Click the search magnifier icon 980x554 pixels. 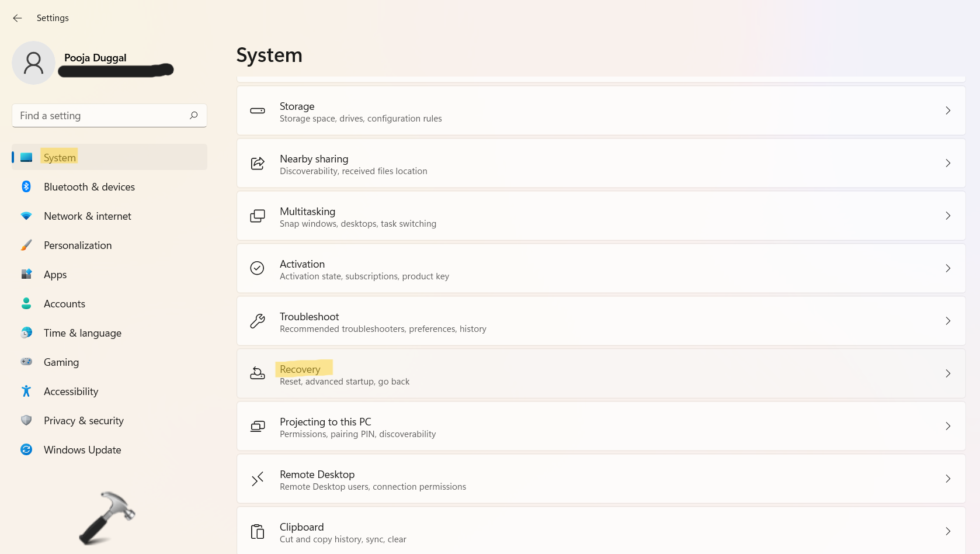194,116
